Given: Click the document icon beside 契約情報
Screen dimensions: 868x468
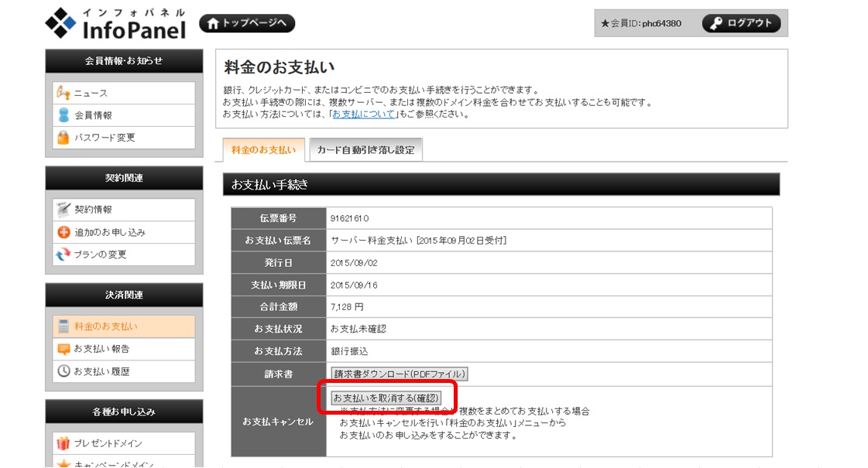Looking at the screenshot, I should pos(63,210).
